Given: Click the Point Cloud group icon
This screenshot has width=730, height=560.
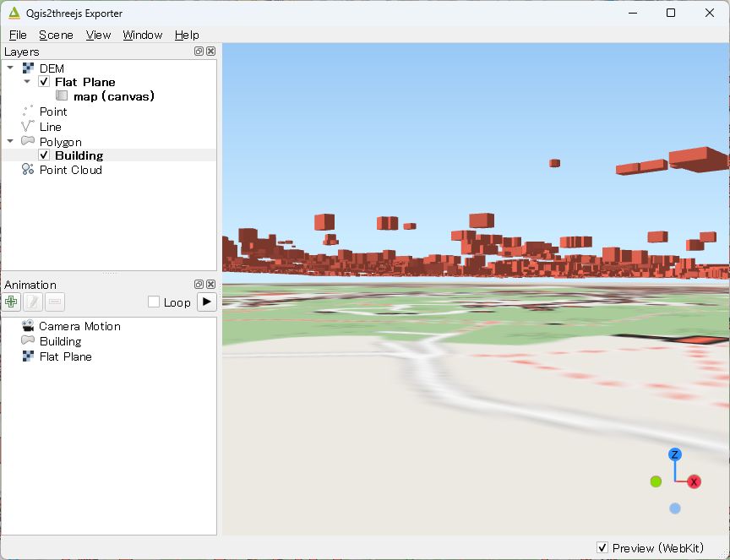Looking at the screenshot, I should 28,169.
